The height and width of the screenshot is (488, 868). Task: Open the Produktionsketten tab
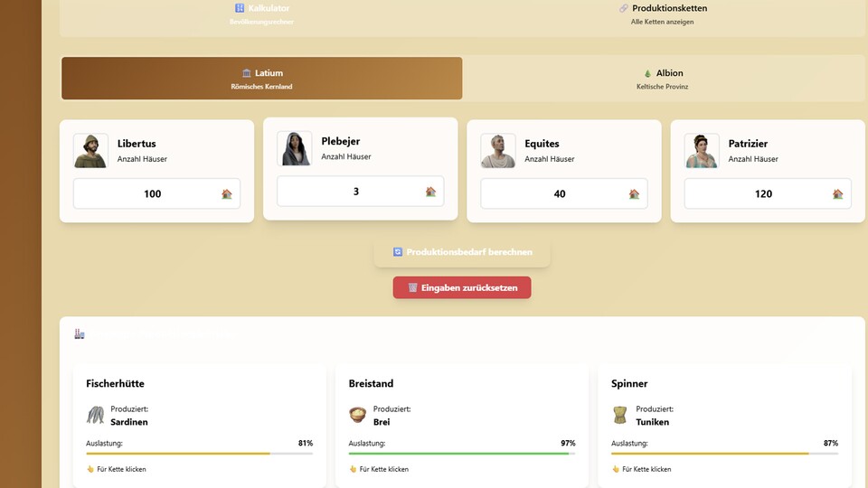point(663,14)
